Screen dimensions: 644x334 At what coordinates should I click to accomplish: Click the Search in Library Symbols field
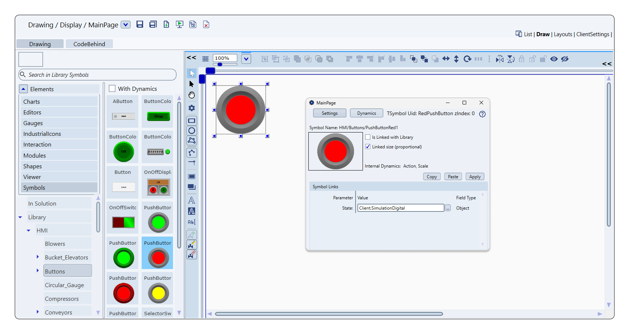(97, 75)
